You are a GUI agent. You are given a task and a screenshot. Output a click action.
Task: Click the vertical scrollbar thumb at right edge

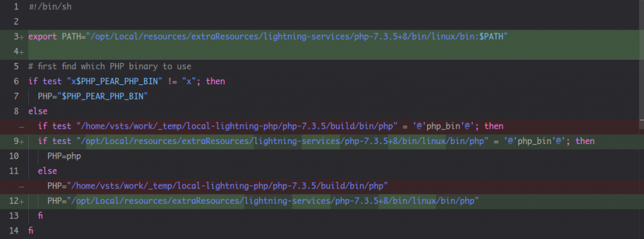642,60
